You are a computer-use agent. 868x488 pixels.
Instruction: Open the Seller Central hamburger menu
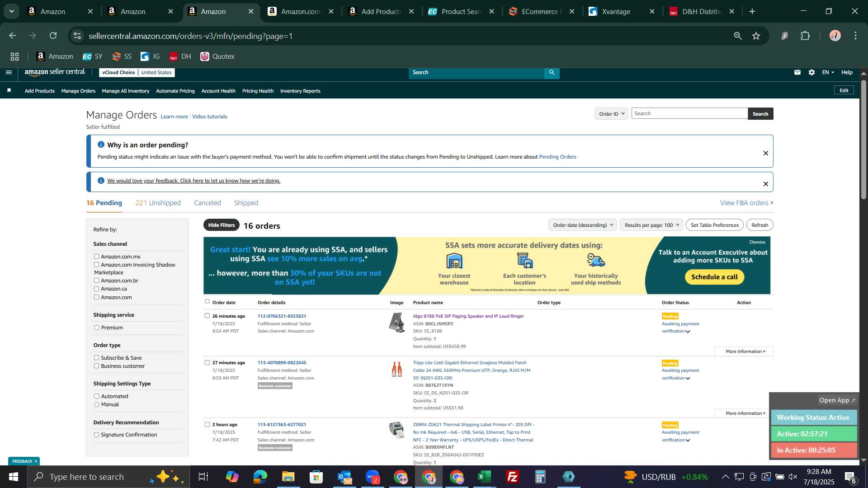coord(9,72)
